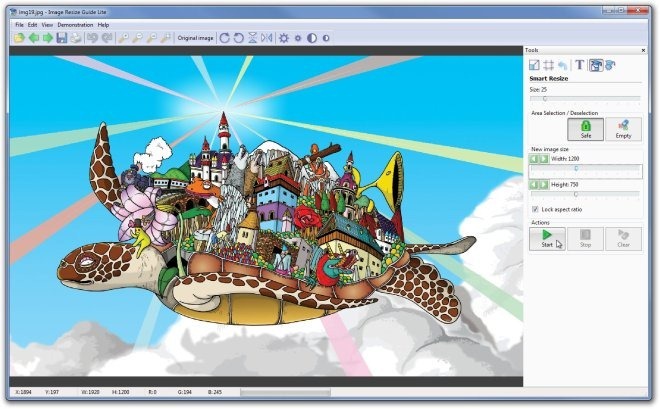Save the image with floppy disk icon
Image resolution: width=660 pixels, height=409 pixels.
[62, 38]
